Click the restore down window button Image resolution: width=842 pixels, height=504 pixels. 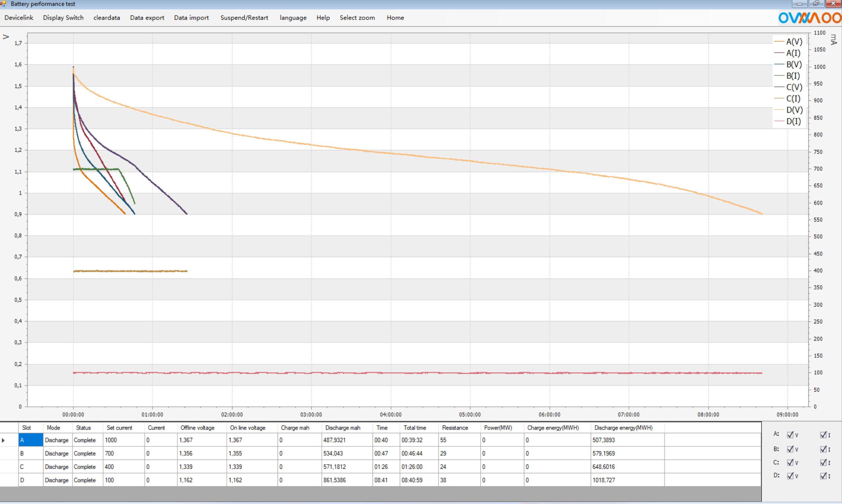point(816,4)
